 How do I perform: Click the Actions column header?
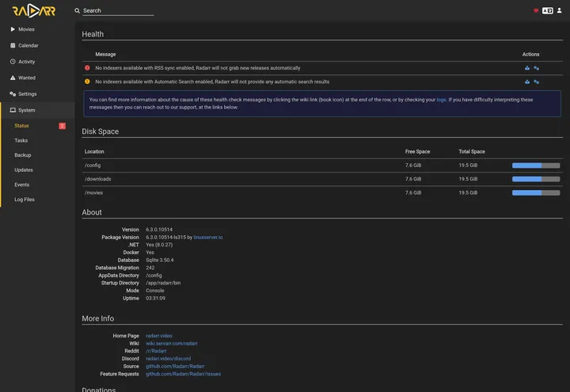point(530,54)
